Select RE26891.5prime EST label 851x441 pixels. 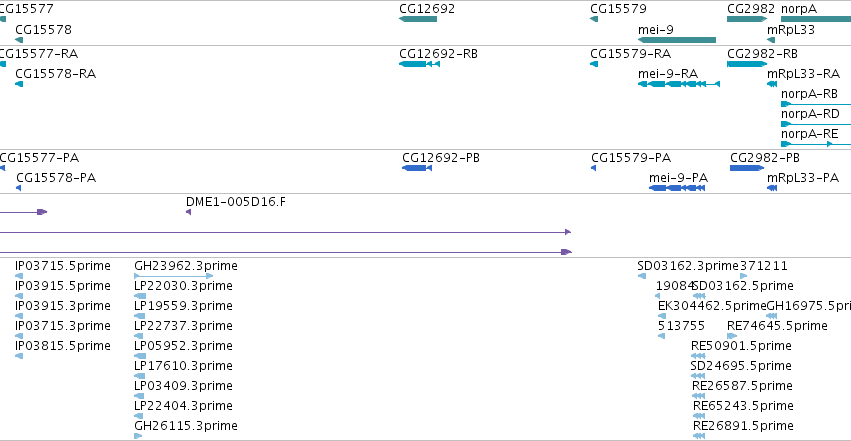[x=744, y=426]
